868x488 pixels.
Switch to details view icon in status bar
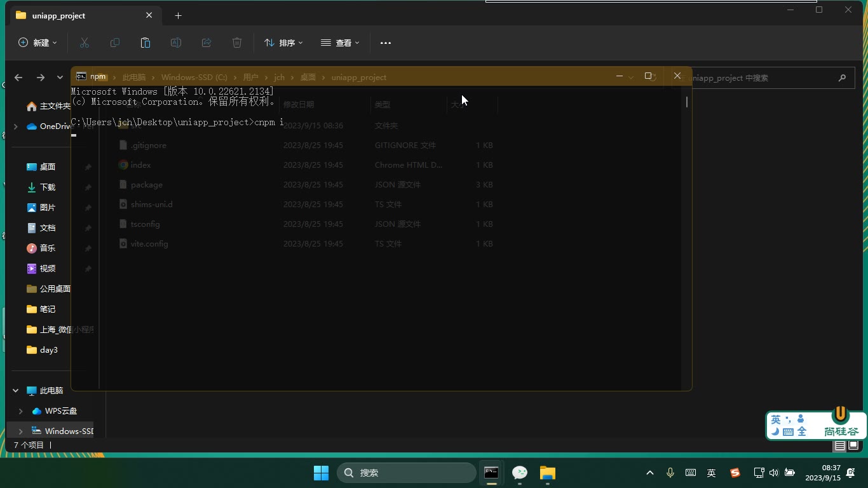click(x=840, y=445)
